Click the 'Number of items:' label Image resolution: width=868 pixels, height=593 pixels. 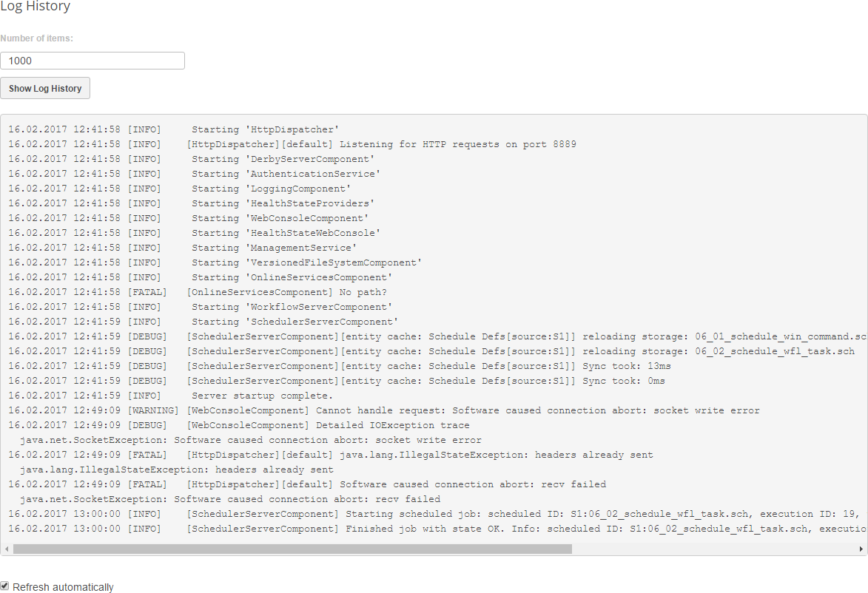[37, 38]
